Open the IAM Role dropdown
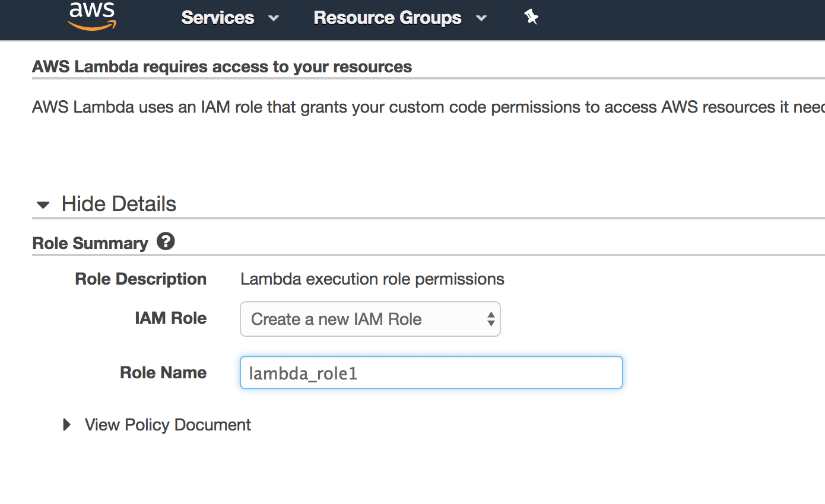The width and height of the screenshot is (825, 504). coord(370,319)
